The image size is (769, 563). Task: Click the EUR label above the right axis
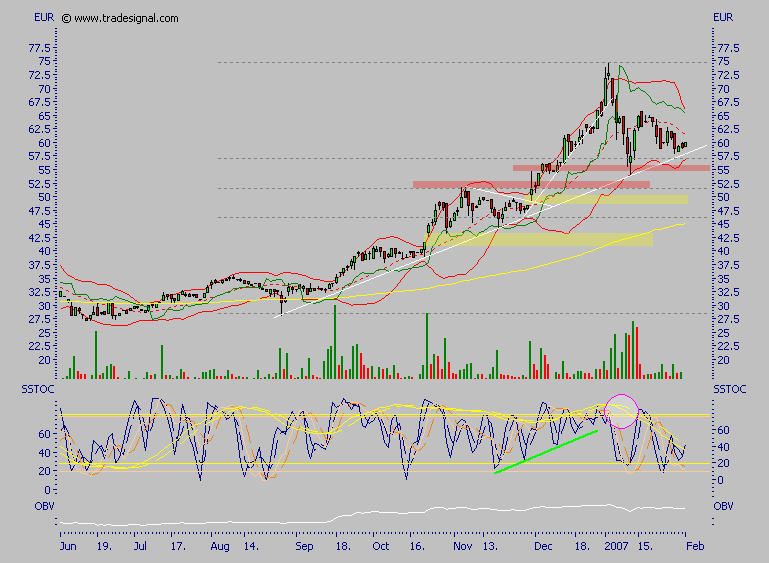(x=722, y=18)
